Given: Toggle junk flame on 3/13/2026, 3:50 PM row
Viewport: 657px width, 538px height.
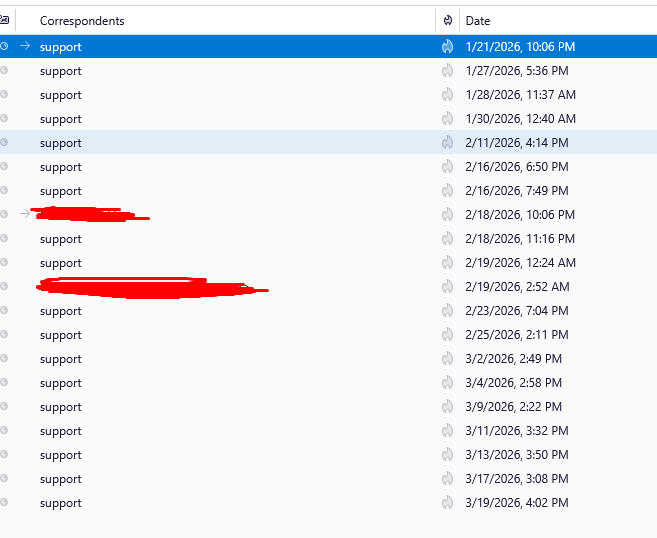Looking at the screenshot, I should (447, 455).
